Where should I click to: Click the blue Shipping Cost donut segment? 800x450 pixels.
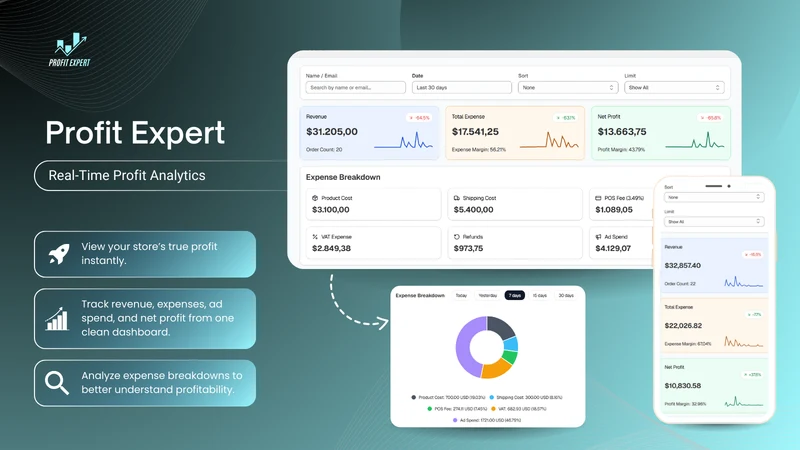tap(511, 343)
